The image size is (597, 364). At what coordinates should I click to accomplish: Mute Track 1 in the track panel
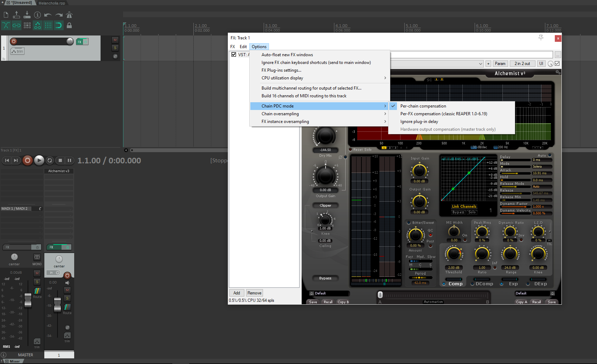coord(115,40)
